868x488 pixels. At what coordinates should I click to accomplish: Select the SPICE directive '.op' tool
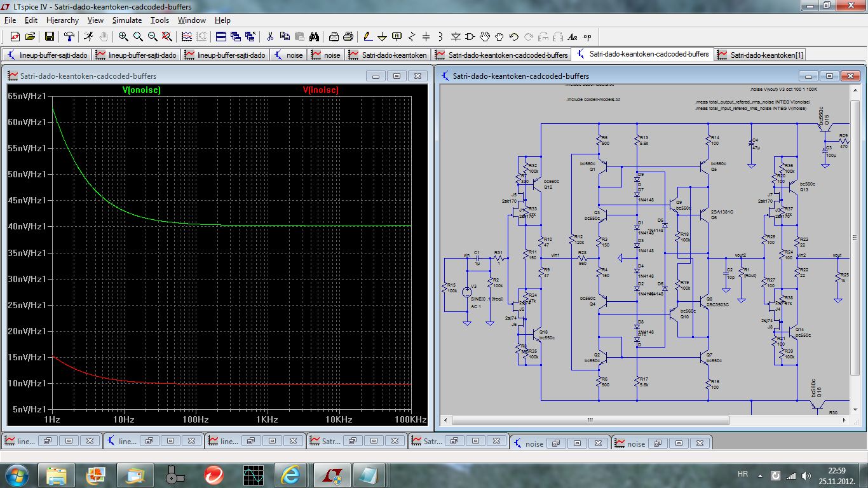point(587,36)
